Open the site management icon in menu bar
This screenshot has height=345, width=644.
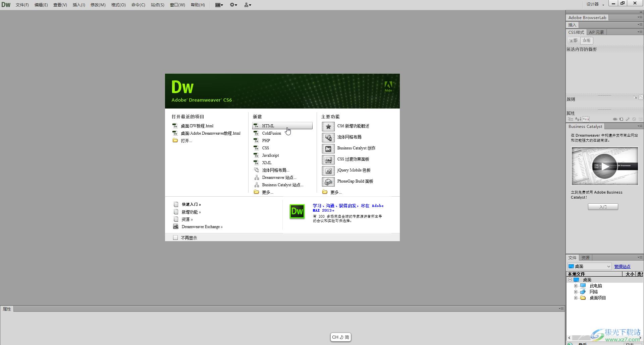[248, 5]
